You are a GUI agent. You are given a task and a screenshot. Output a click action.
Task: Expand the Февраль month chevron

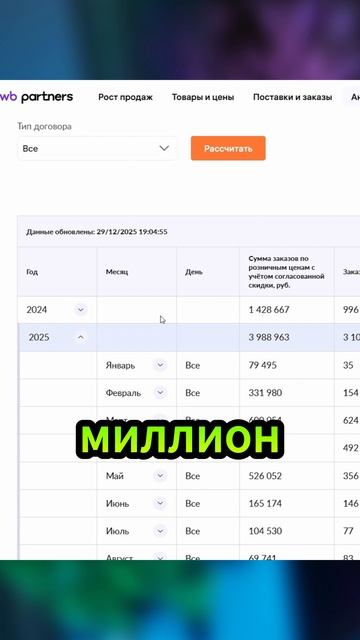(160, 393)
